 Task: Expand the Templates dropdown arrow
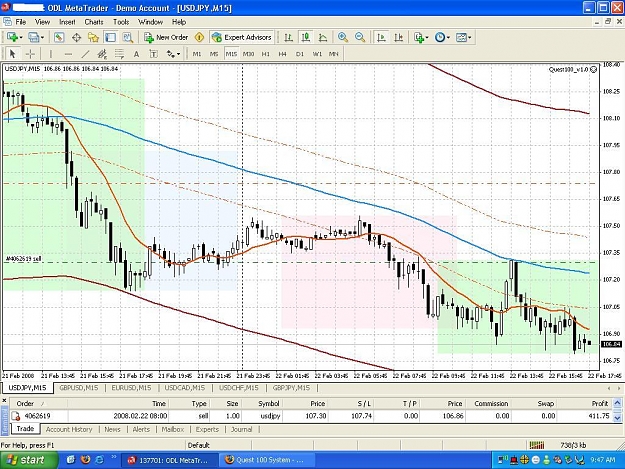pyautogui.click(x=470, y=37)
